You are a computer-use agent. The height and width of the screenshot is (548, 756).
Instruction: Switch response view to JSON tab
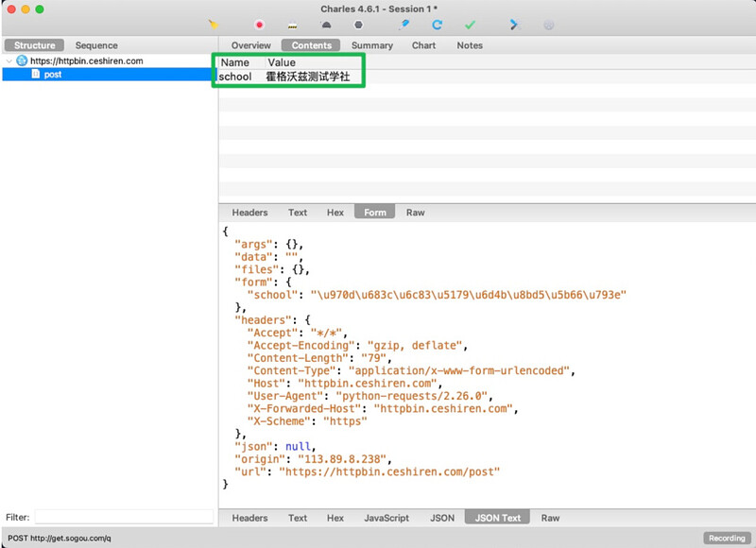click(x=442, y=518)
